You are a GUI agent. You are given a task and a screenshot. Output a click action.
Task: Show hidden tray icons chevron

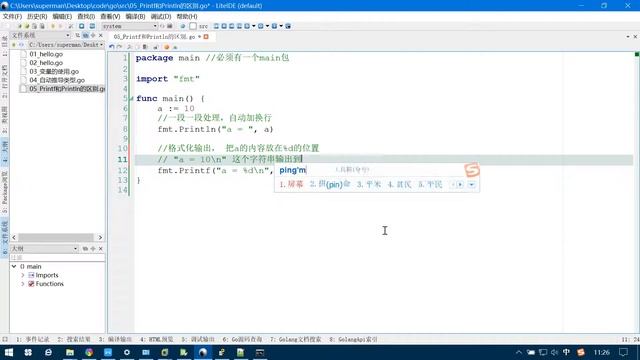[519, 352]
